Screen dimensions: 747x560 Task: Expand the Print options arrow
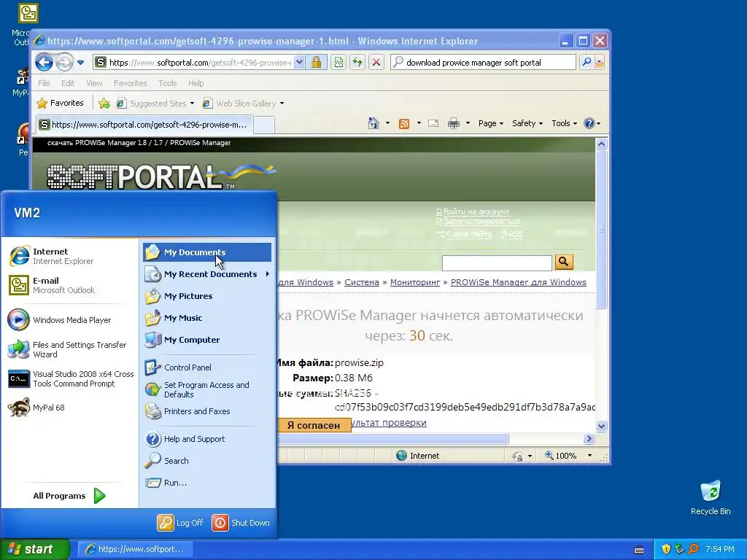coord(468,123)
